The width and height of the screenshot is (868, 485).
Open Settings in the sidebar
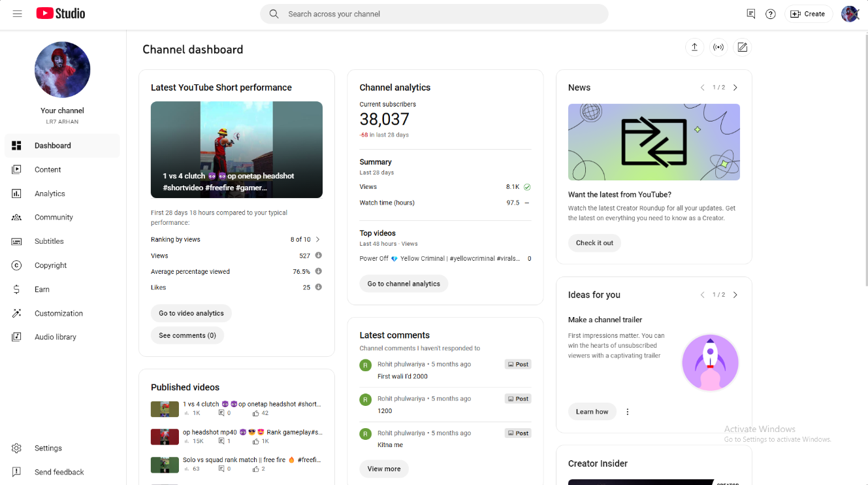[x=62, y=448]
